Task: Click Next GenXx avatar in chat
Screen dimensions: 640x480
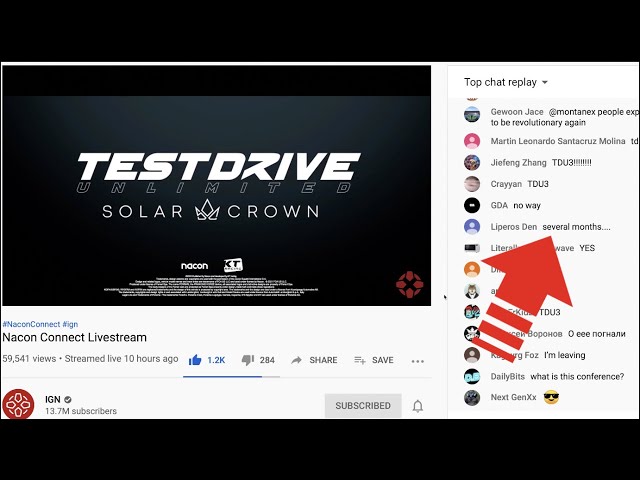Action: coord(472,398)
